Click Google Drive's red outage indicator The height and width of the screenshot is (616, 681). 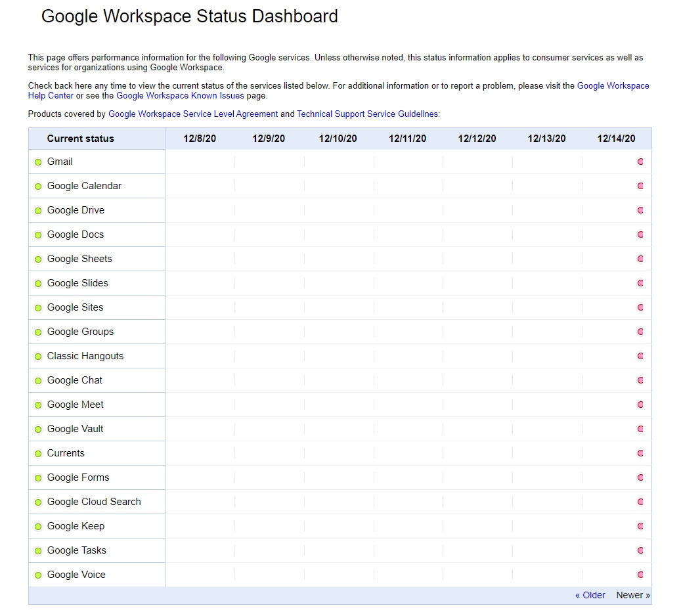640,210
